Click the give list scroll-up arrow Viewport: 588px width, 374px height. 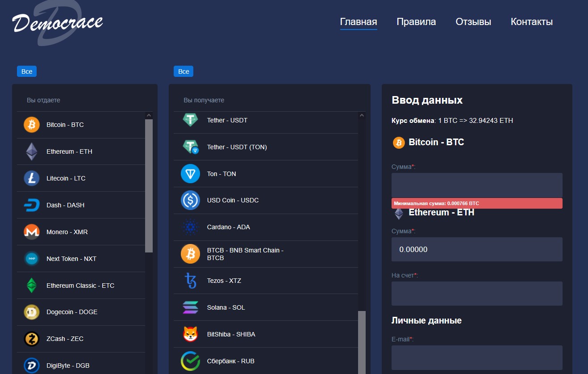pos(149,115)
